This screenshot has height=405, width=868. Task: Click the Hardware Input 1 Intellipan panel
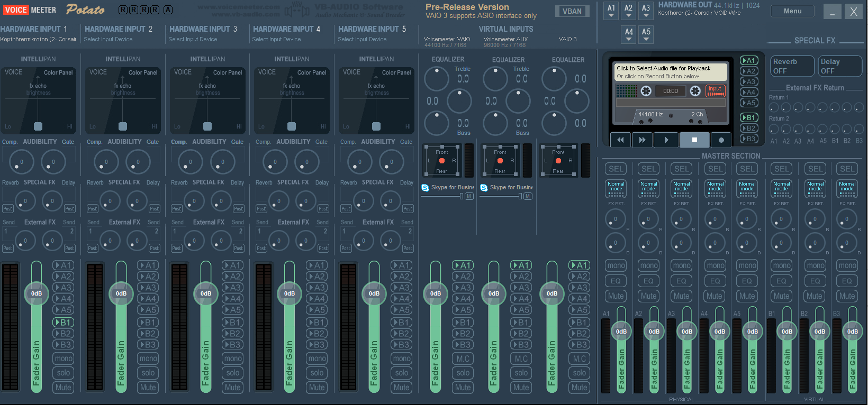tap(38, 100)
